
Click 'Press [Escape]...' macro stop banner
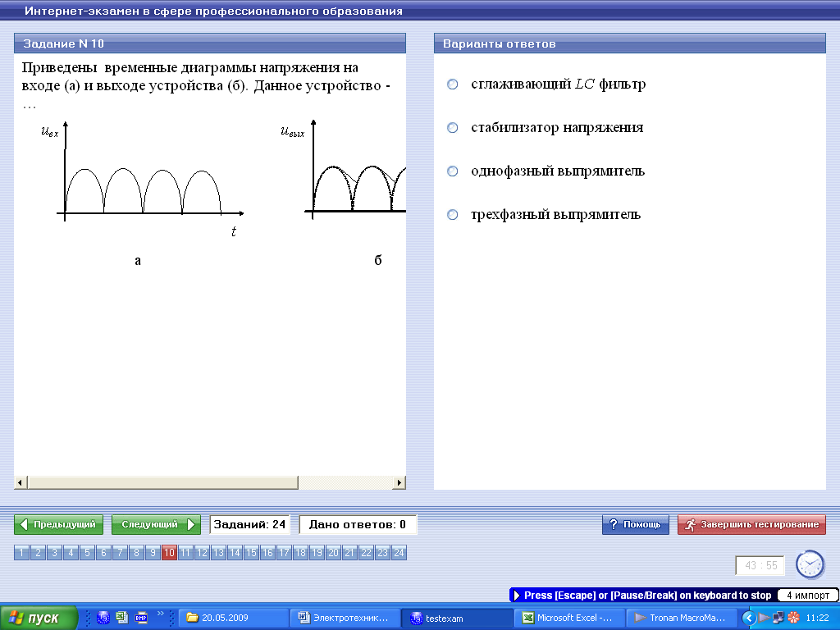pyautogui.click(x=641, y=596)
